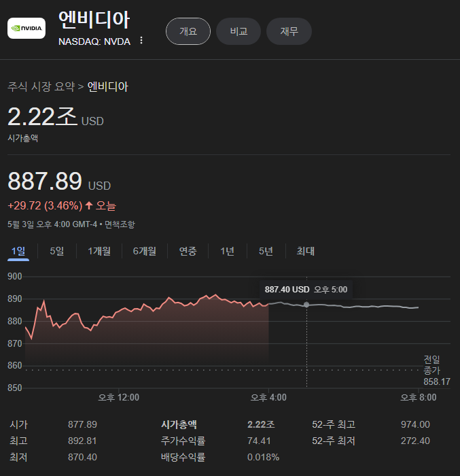Click the 배당수익률 value 0.018%
The width and height of the screenshot is (460, 476).
(264, 457)
